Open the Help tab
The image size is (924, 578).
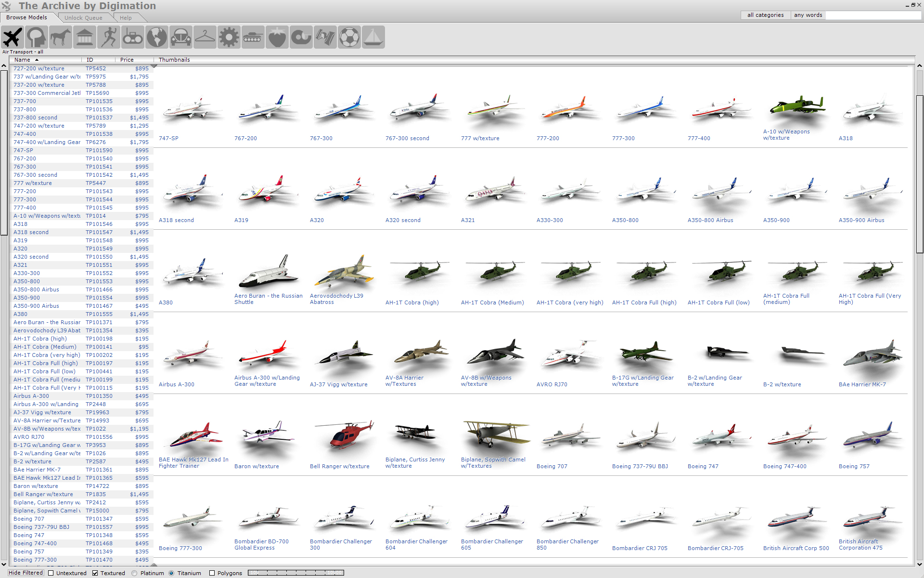click(x=126, y=18)
